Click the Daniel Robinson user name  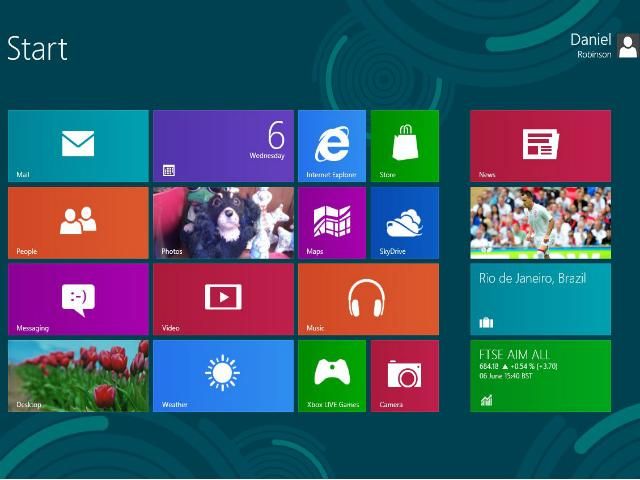coord(591,45)
